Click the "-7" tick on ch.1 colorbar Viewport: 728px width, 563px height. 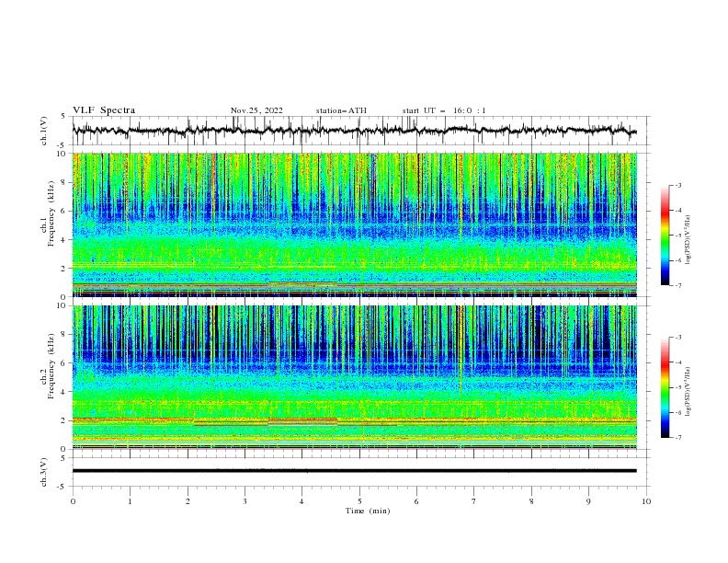point(677,286)
